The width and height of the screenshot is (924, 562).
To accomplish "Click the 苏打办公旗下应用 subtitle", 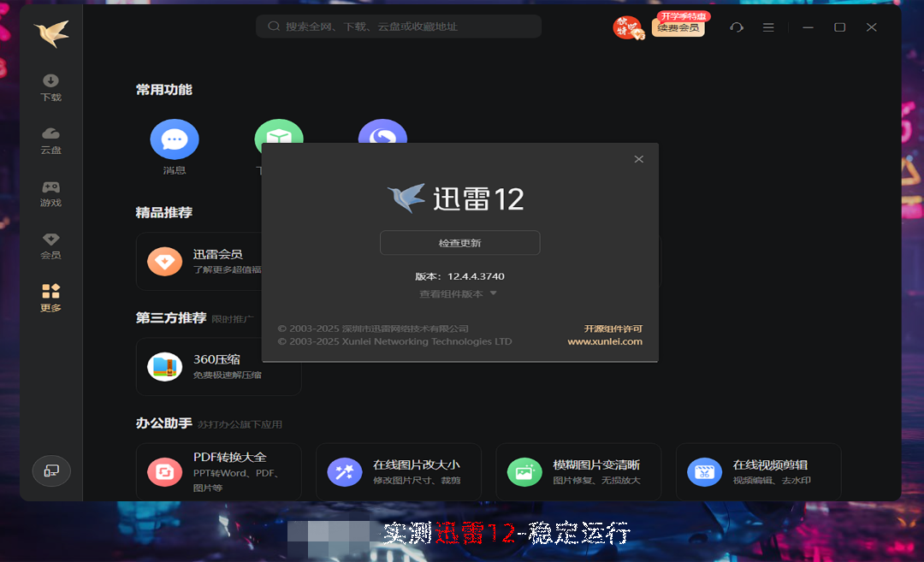I will pos(240,425).
